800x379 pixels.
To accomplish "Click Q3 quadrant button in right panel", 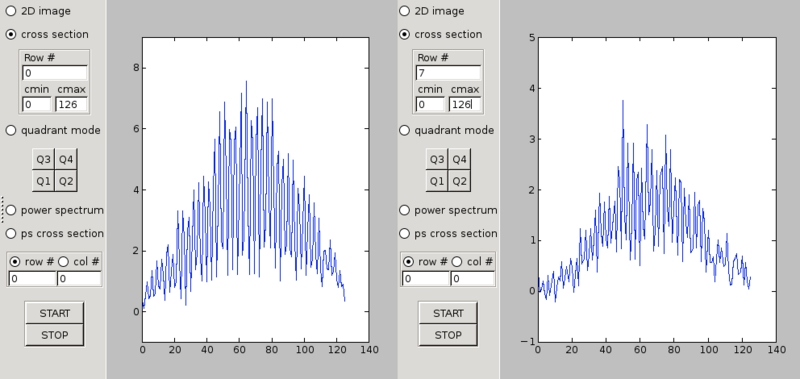I will [437, 160].
